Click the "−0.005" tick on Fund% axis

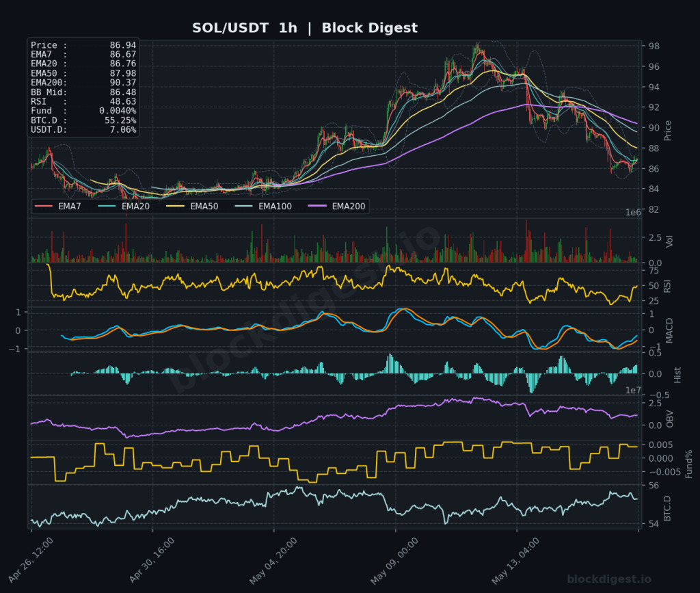(664, 472)
